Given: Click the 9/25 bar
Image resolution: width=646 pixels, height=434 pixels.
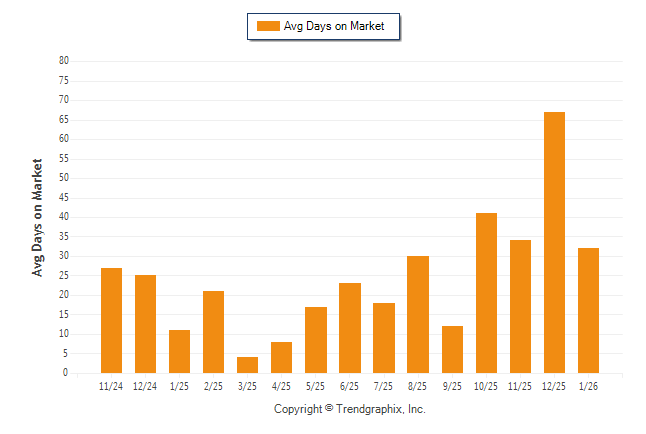Looking at the screenshot, I should (x=452, y=349).
